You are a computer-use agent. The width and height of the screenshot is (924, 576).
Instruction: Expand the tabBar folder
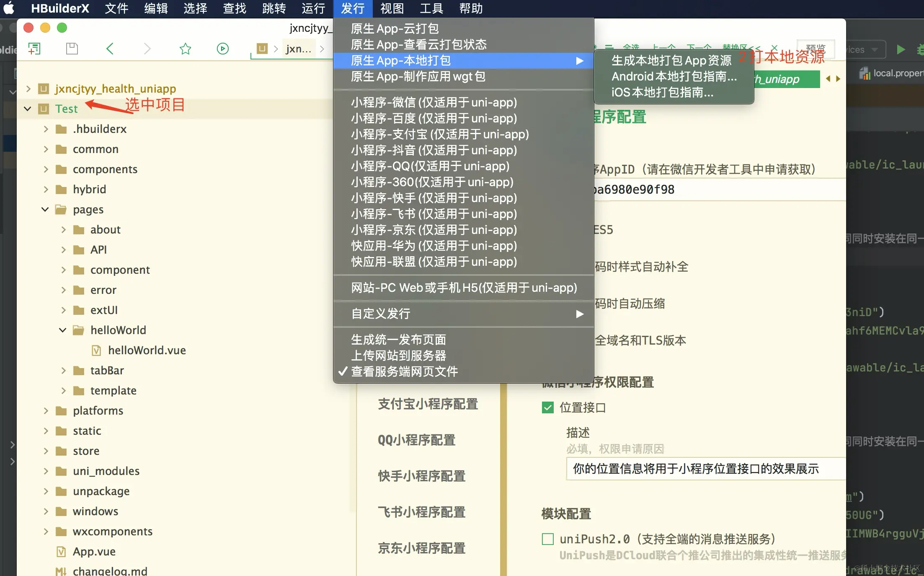pyautogui.click(x=63, y=371)
